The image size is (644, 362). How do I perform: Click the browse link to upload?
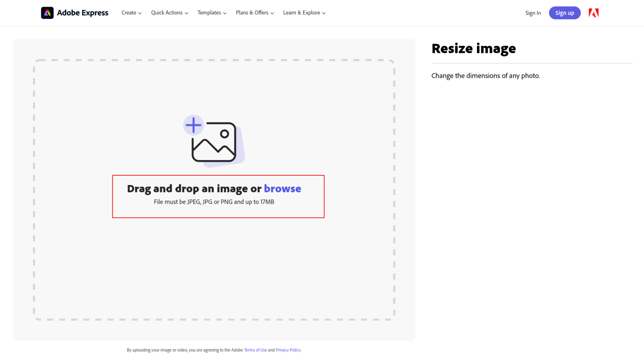282,189
